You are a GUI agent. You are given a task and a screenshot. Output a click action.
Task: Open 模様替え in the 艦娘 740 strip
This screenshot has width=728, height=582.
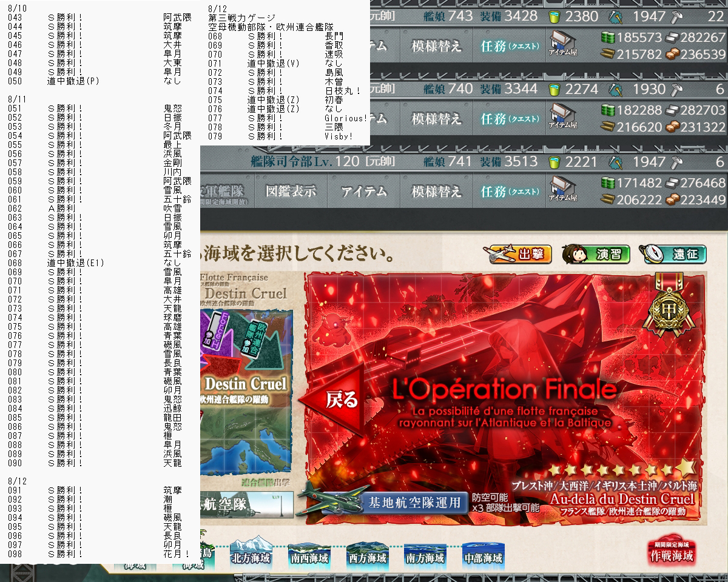(x=437, y=119)
